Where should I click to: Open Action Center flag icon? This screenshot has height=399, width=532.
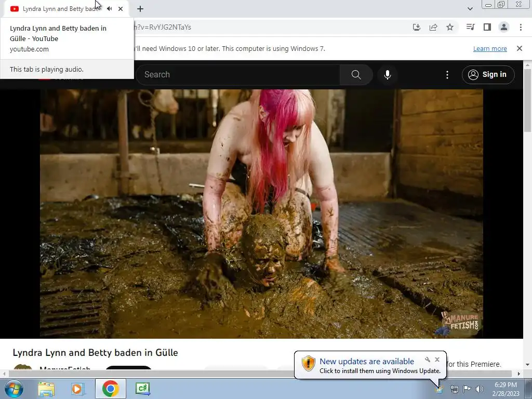(467, 389)
